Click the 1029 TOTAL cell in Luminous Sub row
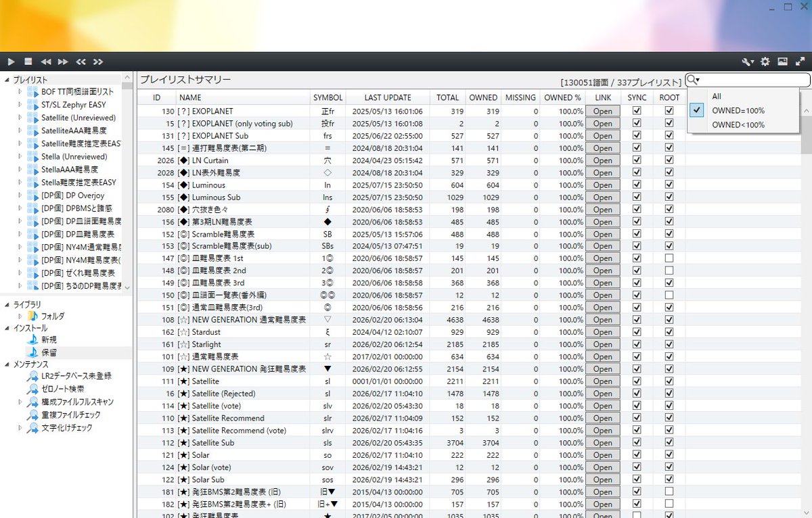Image resolution: width=812 pixels, height=518 pixels. (x=447, y=197)
